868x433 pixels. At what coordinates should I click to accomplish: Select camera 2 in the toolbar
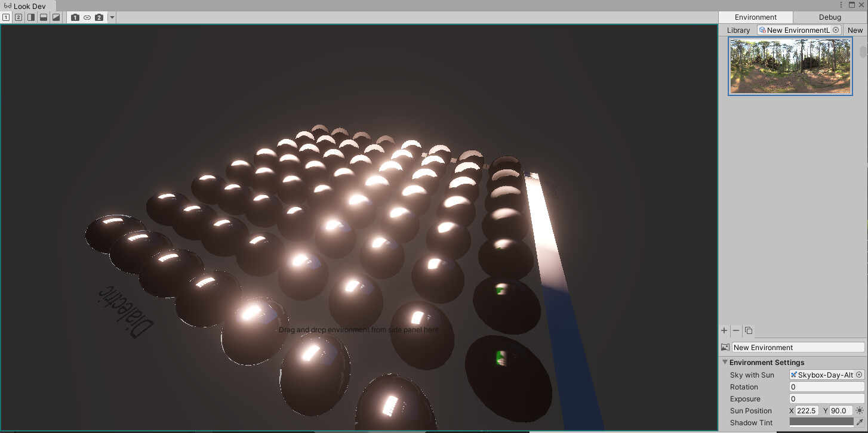click(x=99, y=17)
